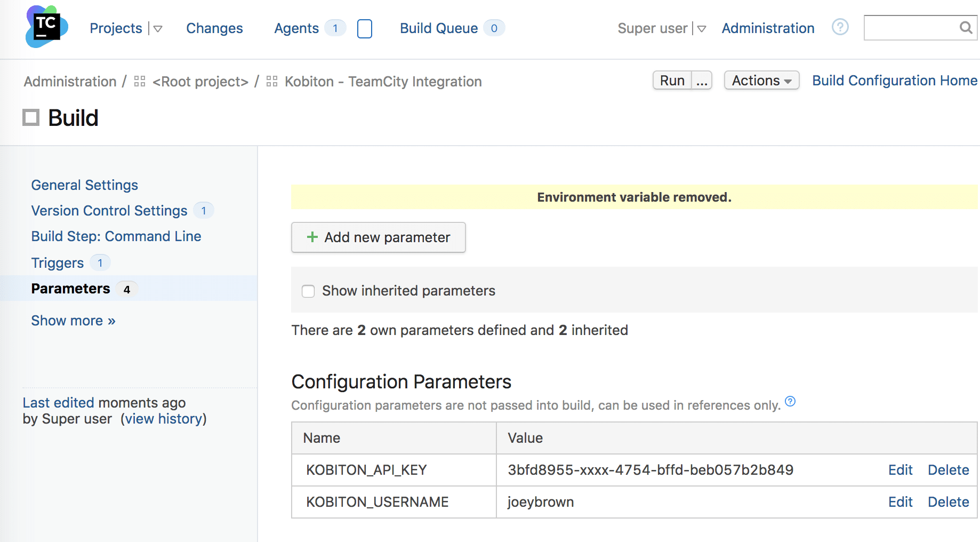
Task: Open the Projects menu
Action: click(116, 28)
